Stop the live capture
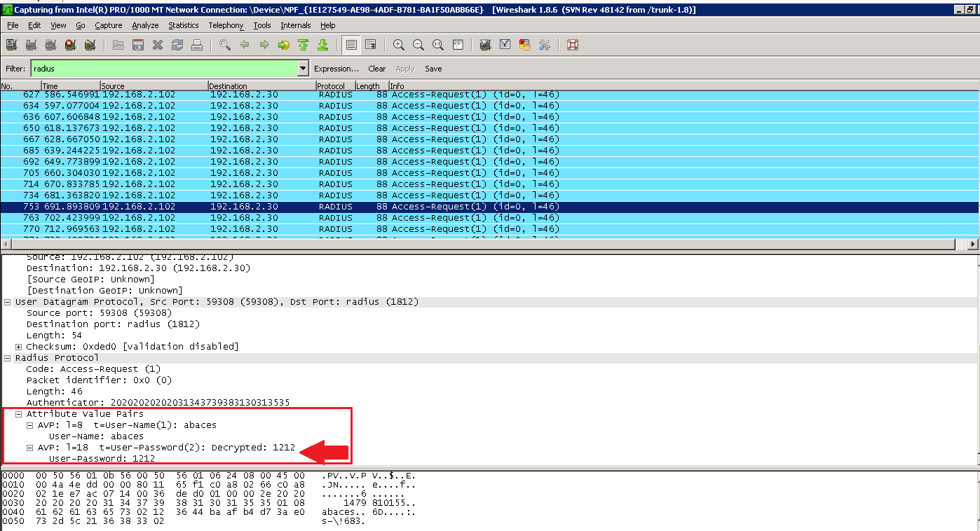The height and width of the screenshot is (531, 980). coord(70,44)
